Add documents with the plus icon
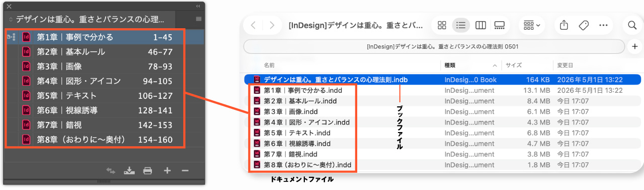The height and width of the screenshot is (190, 644). [168, 171]
